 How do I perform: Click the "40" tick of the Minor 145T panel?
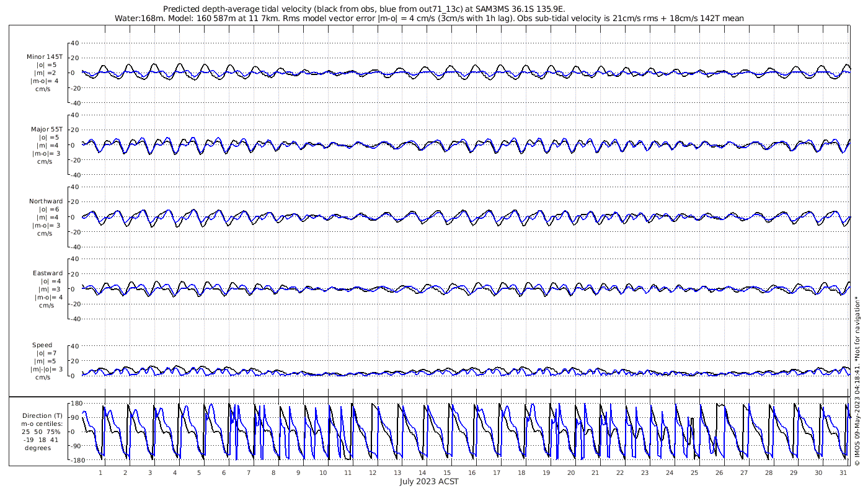click(74, 43)
